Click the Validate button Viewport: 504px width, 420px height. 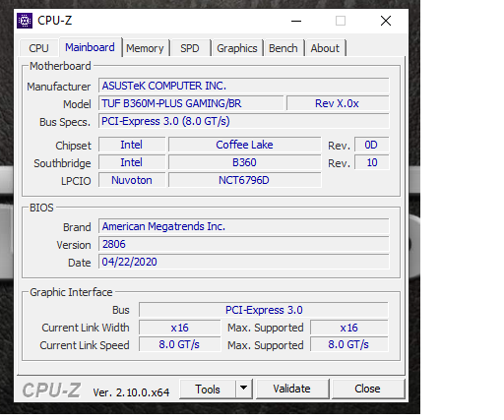pyautogui.click(x=291, y=389)
